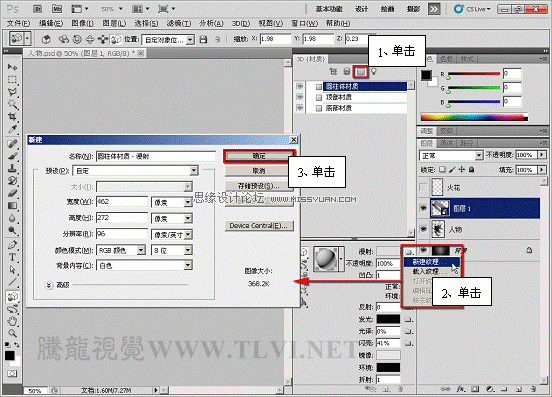Click the add layer mask icon

click(475, 389)
